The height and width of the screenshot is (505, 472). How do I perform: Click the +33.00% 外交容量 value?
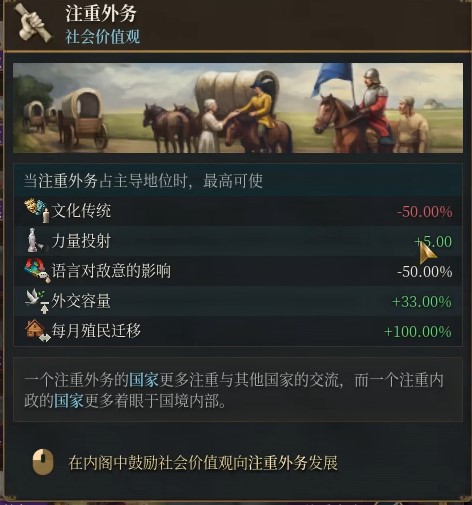click(422, 302)
